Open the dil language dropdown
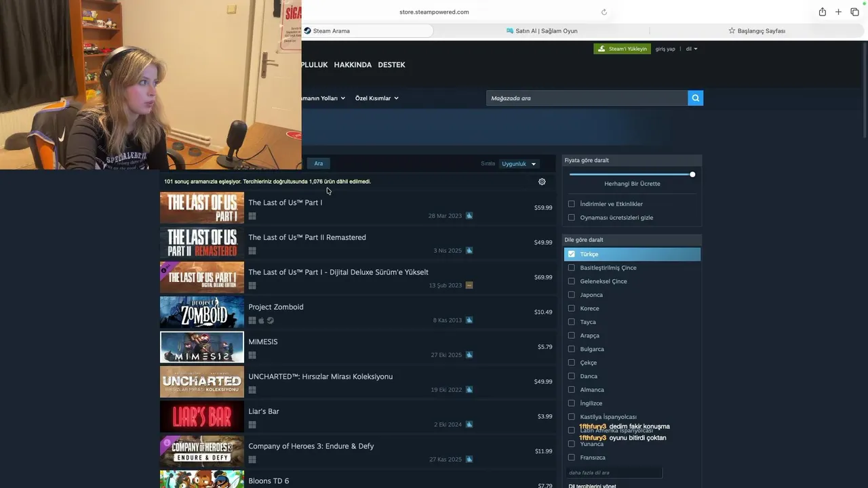 [691, 49]
